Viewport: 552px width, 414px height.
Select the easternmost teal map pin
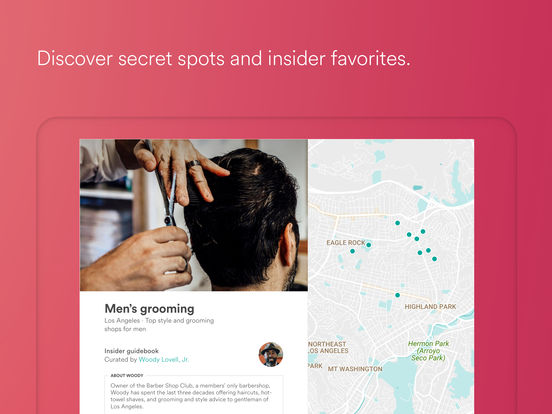click(x=434, y=259)
